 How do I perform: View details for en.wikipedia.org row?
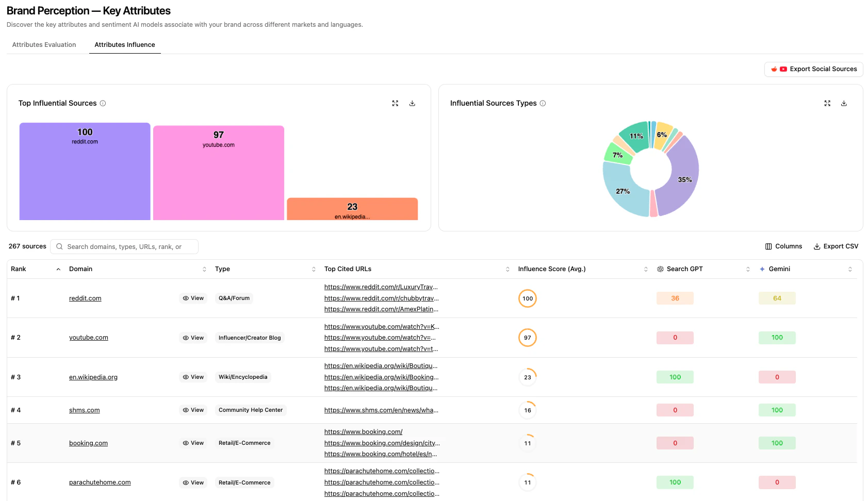click(x=193, y=377)
